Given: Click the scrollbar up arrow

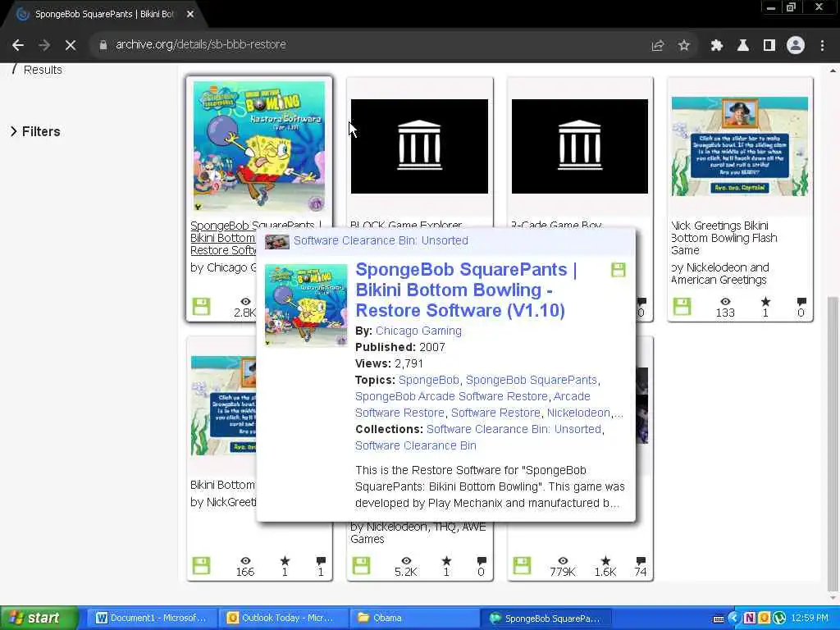Looking at the screenshot, I should click(x=833, y=71).
